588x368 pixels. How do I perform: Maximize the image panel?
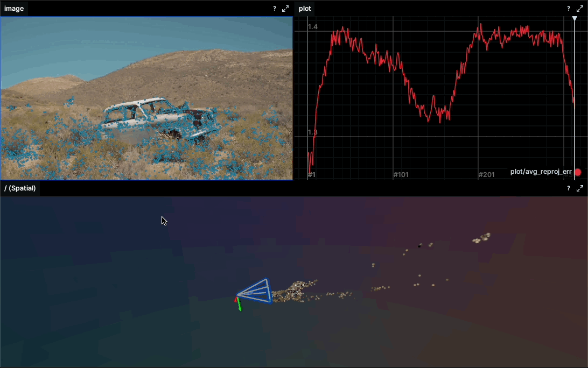pos(286,9)
